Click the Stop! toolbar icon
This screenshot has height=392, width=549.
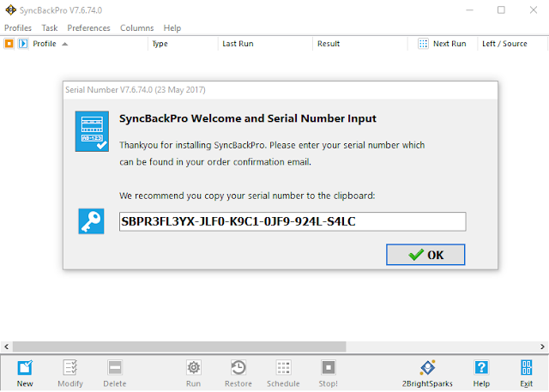pyautogui.click(x=329, y=368)
